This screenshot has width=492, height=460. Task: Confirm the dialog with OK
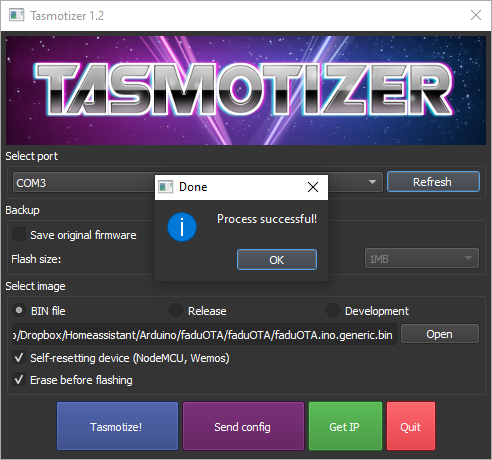[277, 260]
